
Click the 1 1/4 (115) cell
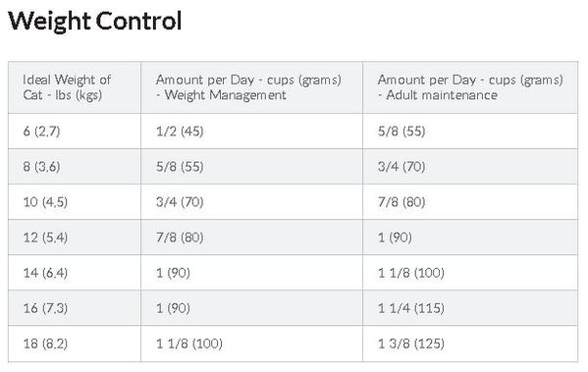tap(470, 308)
